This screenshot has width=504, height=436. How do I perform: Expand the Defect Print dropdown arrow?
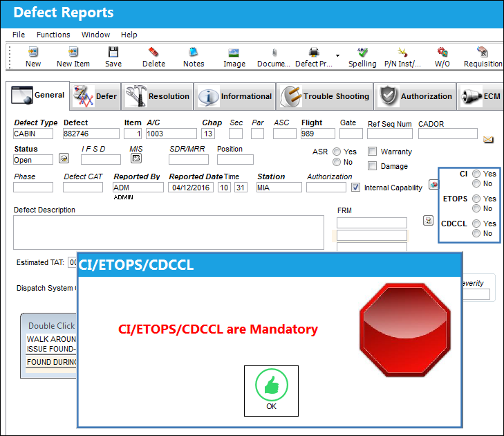click(x=337, y=55)
